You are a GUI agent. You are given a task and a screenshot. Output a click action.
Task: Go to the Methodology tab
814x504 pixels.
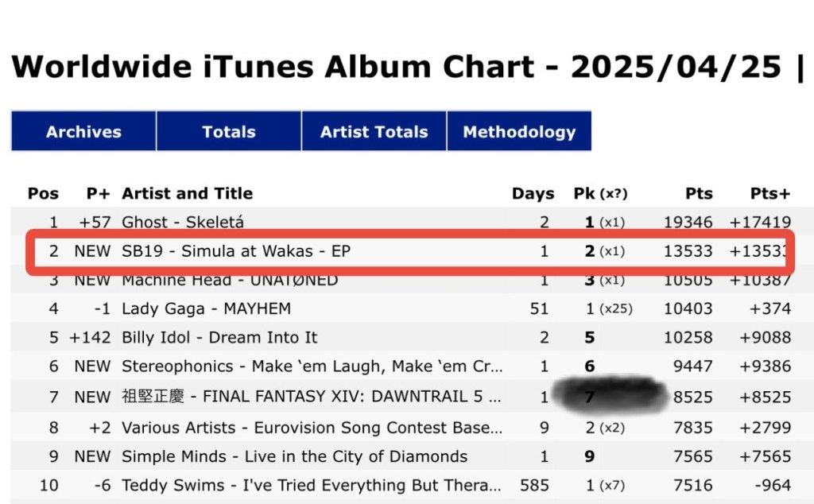pyautogui.click(x=519, y=132)
